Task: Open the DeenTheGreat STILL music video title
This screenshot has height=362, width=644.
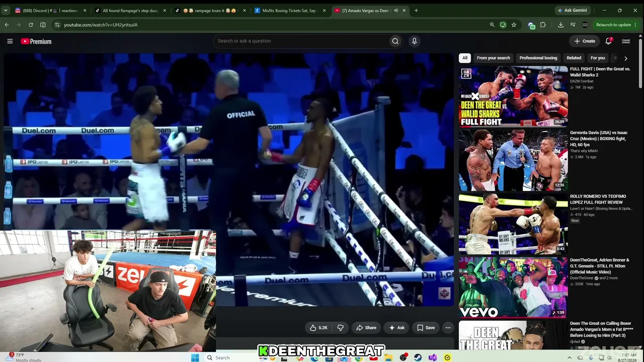Action: click(x=599, y=266)
